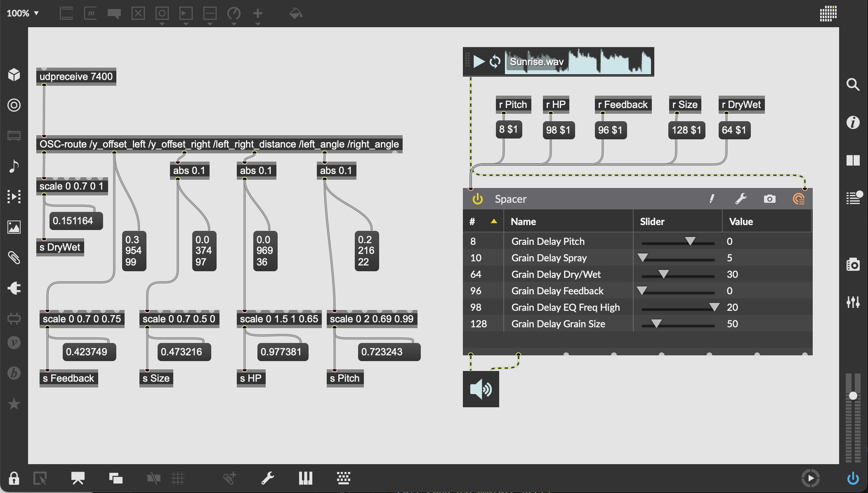Open the Images browser in left sidebar
The width and height of the screenshot is (868, 493).
[x=14, y=227]
